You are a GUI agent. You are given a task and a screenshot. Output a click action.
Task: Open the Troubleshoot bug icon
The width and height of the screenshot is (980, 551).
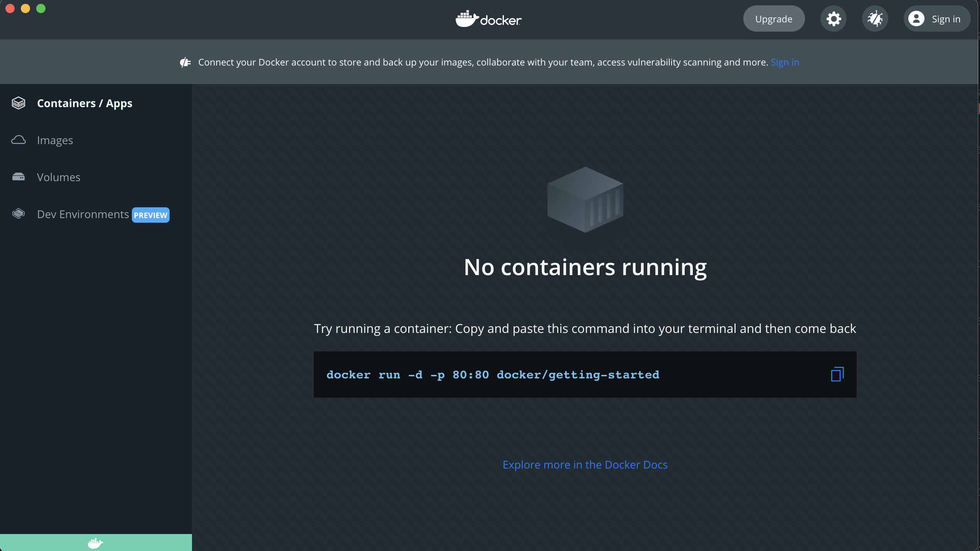[x=875, y=19]
